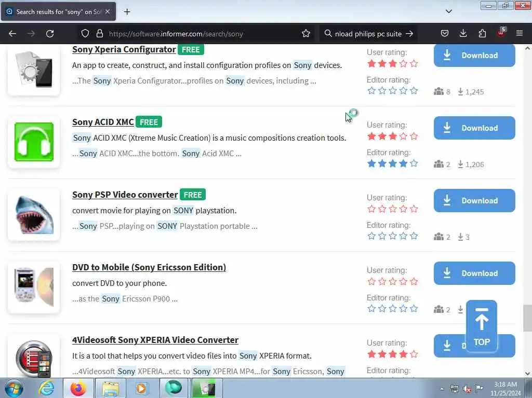Open uBlock extension icon with badge
The width and height of the screenshot is (532, 398).
click(501, 33)
